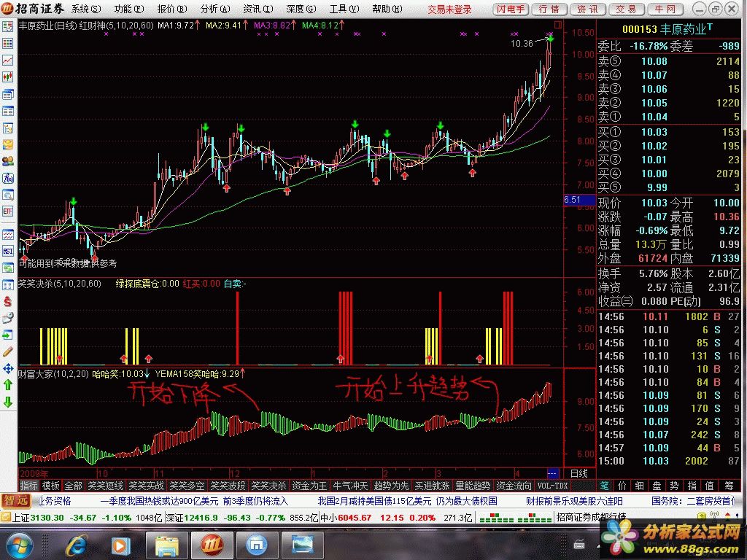Click the 牛网 button

(665, 9)
